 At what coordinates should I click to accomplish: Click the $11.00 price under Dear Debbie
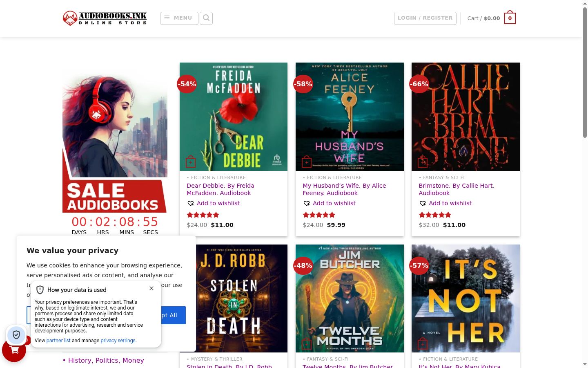coord(222,225)
